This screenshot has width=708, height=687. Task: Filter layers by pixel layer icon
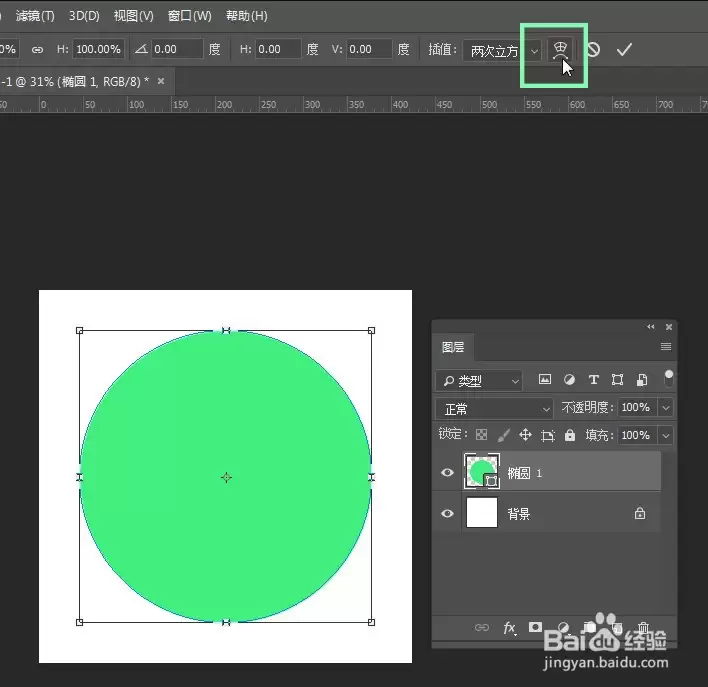point(545,379)
